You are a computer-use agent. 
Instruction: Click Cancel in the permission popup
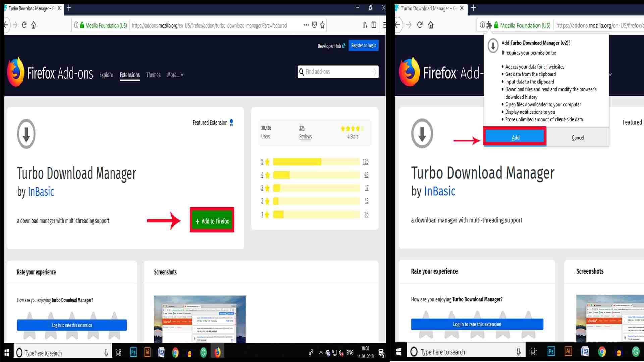coord(578,137)
